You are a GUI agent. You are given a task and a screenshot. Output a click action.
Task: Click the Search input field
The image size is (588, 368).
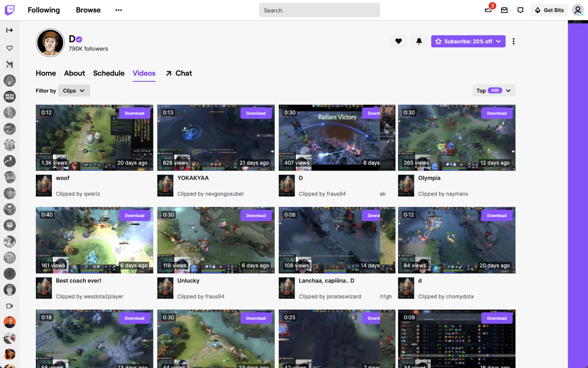click(x=319, y=10)
